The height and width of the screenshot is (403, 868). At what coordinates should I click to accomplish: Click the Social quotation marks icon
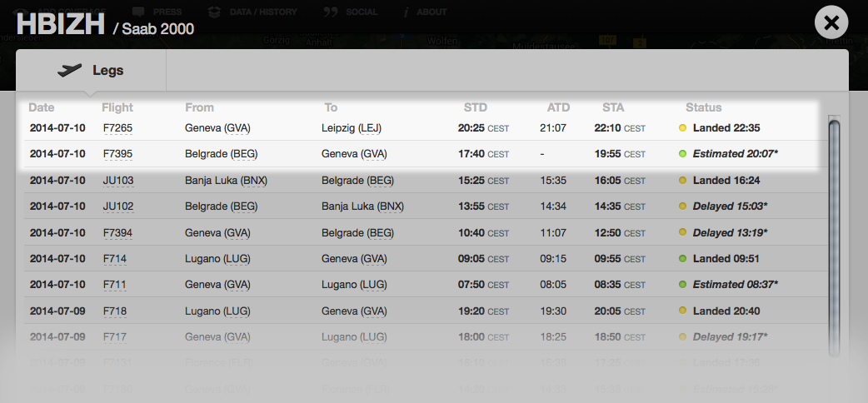331,12
